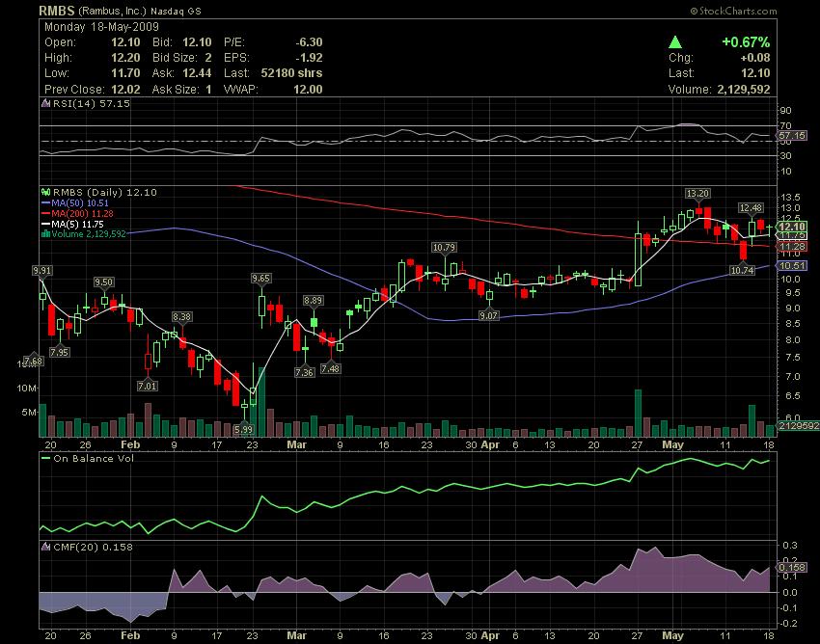Click the 8.89 price annotation
Screen dimensions: 820x644
[x=313, y=301]
